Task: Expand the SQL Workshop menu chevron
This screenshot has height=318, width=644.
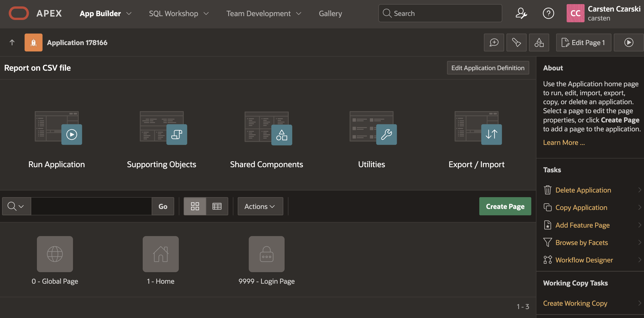Action: click(206, 14)
